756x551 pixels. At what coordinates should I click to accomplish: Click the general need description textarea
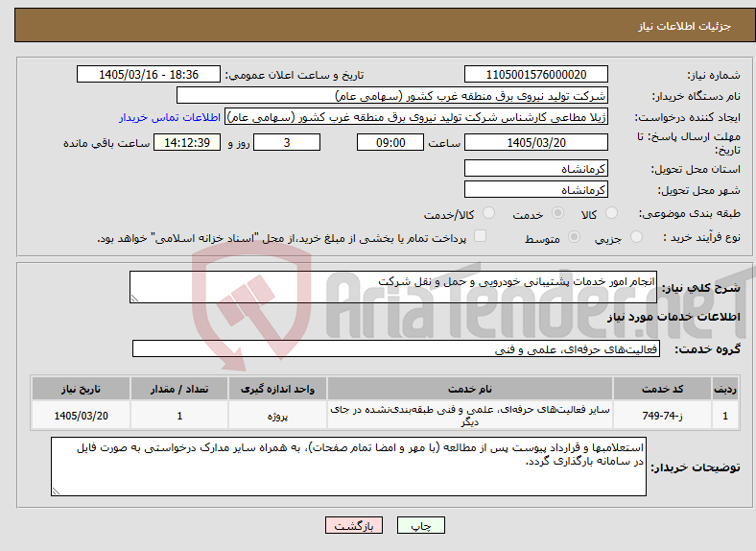pyautogui.click(x=393, y=287)
